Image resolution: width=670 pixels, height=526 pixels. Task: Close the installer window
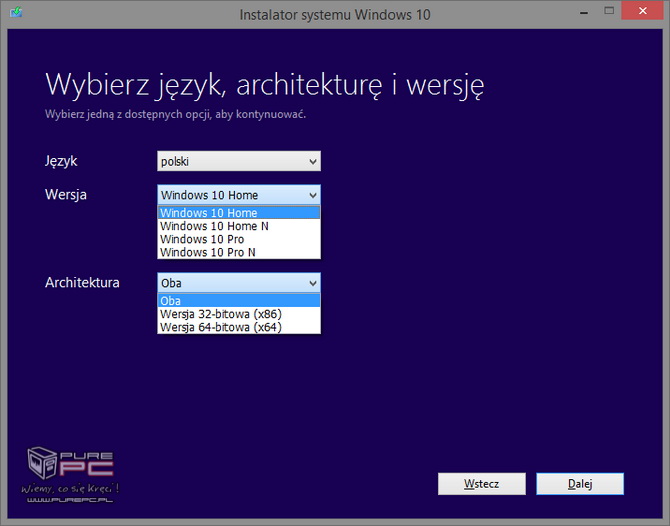tap(642, 11)
